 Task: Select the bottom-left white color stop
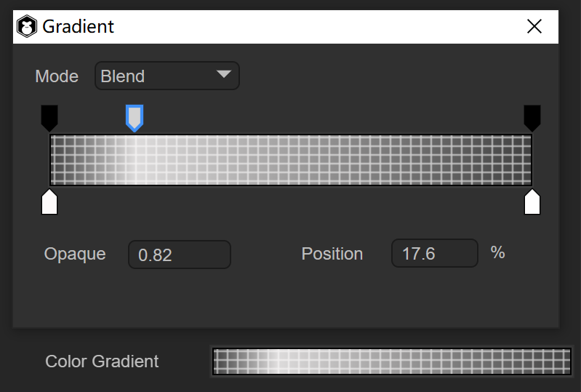point(49,201)
